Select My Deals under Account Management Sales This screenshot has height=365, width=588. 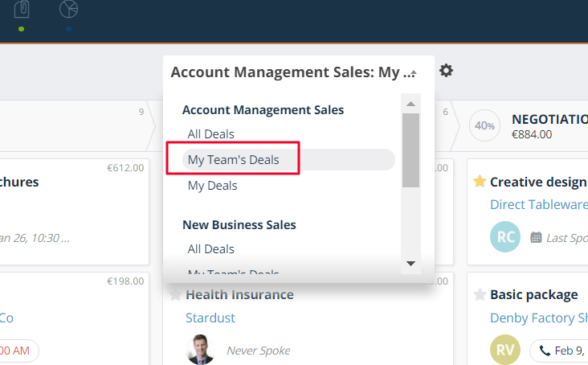pyautogui.click(x=212, y=185)
